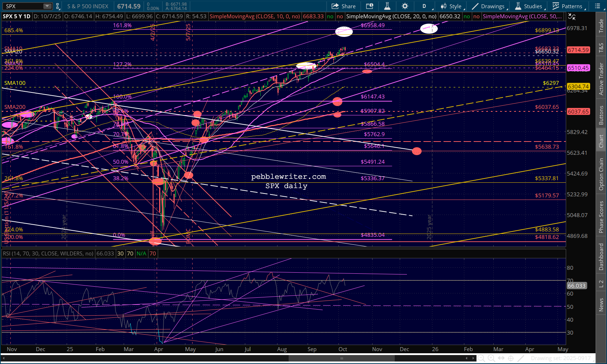Select the line drawing tool at the bottom
The height and width of the screenshot is (364, 607).
[x=521, y=358]
